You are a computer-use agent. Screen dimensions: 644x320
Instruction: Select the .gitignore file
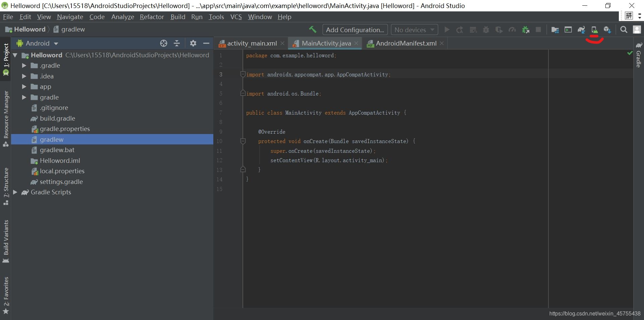pos(54,108)
